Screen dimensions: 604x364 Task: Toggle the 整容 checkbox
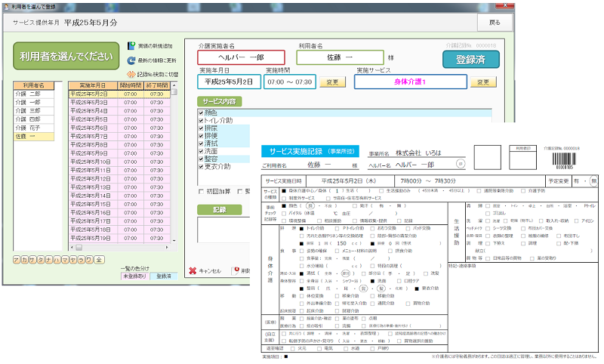201,159
